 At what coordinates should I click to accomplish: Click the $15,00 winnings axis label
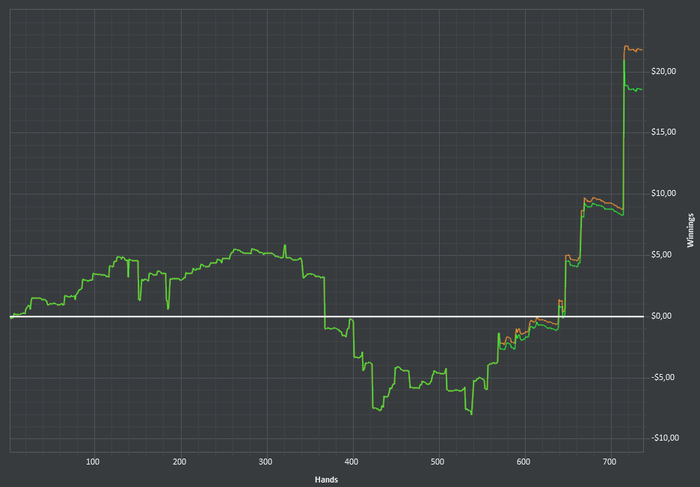tap(663, 132)
